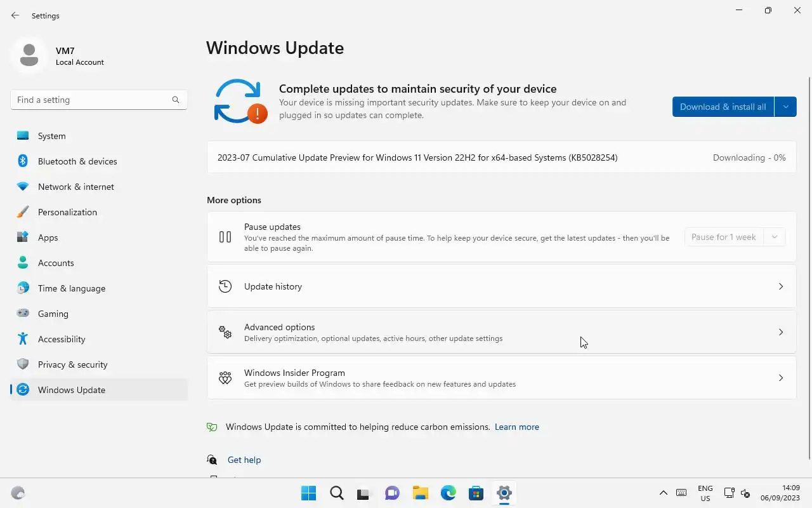Open the Update history page
The height and width of the screenshot is (508, 812).
coord(501,286)
